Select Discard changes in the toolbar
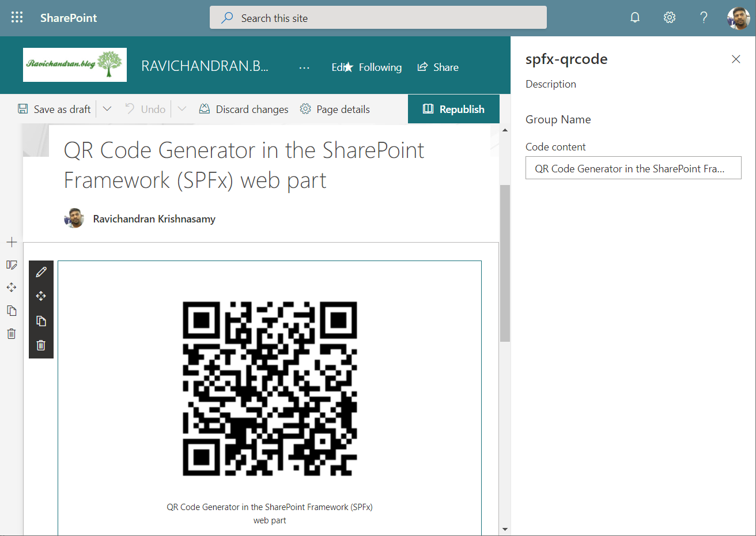 (x=244, y=109)
